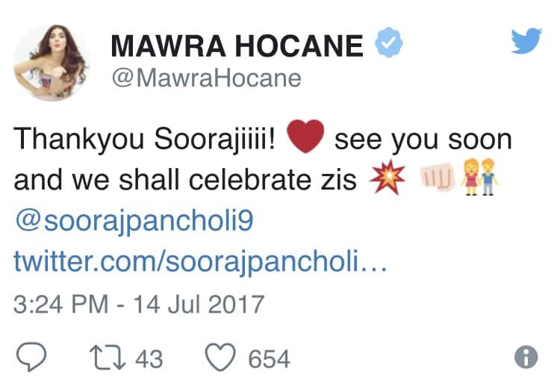Screen dimensions: 560x392
Task: Like the tweet with heart icon
Action: pyautogui.click(x=220, y=357)
